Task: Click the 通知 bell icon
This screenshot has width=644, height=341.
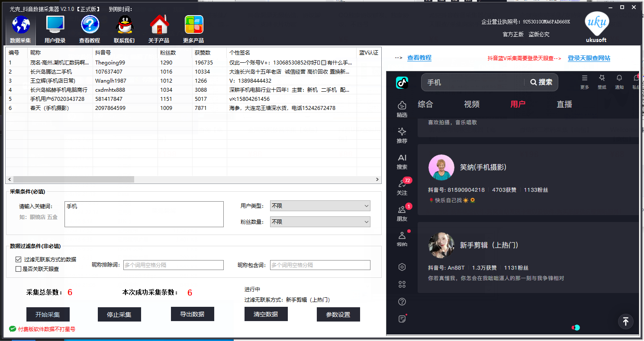Action: [619, 82]
